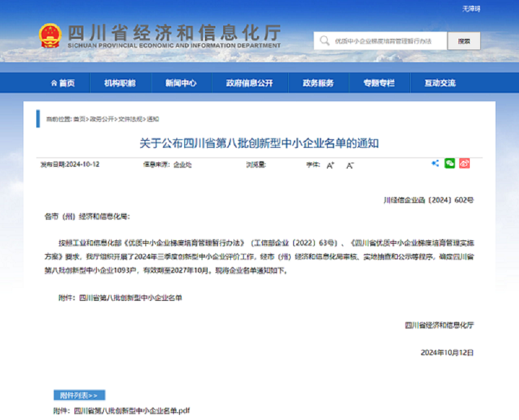This screenshot has height=420, width=519.
Task: Share article via red Weibo icon
Action: [464, 163]
